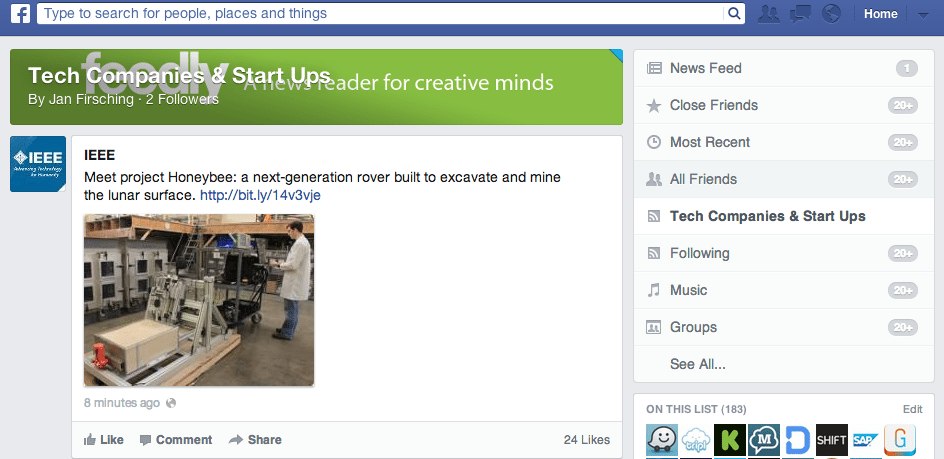Click the 2 Followers text
This screenshot has width=944, height=459.
[182, 99]
